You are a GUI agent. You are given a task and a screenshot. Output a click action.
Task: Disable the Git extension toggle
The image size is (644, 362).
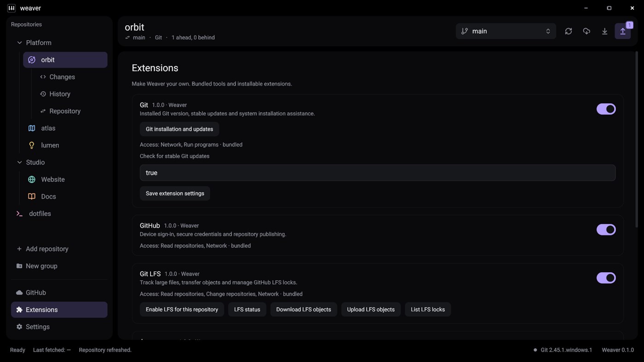[606, 109]
